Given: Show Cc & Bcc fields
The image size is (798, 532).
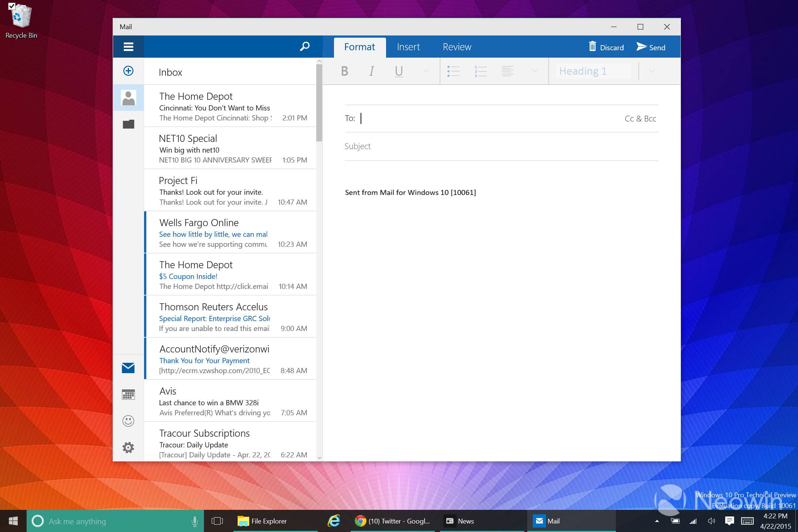Looking at the screenshot, I should pos(640,119).
